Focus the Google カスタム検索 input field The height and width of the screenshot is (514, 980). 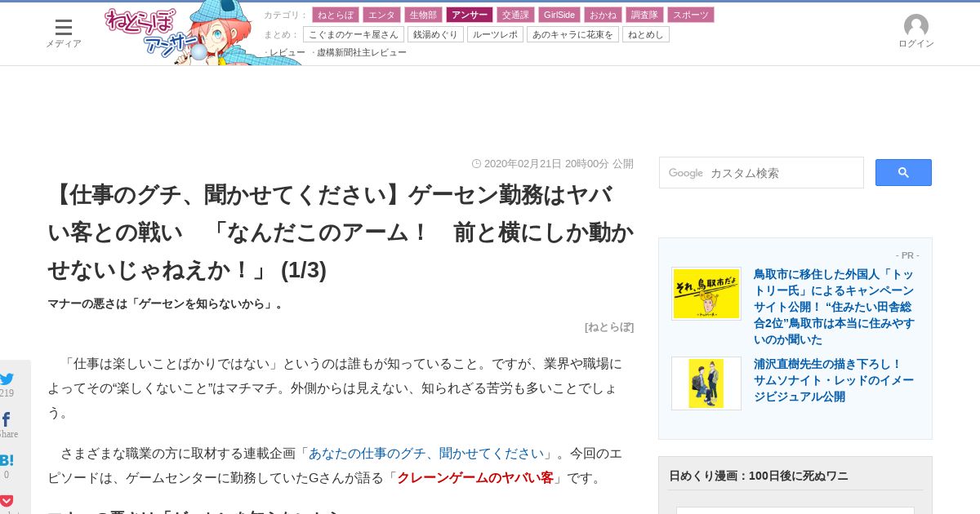click(761, 173)
